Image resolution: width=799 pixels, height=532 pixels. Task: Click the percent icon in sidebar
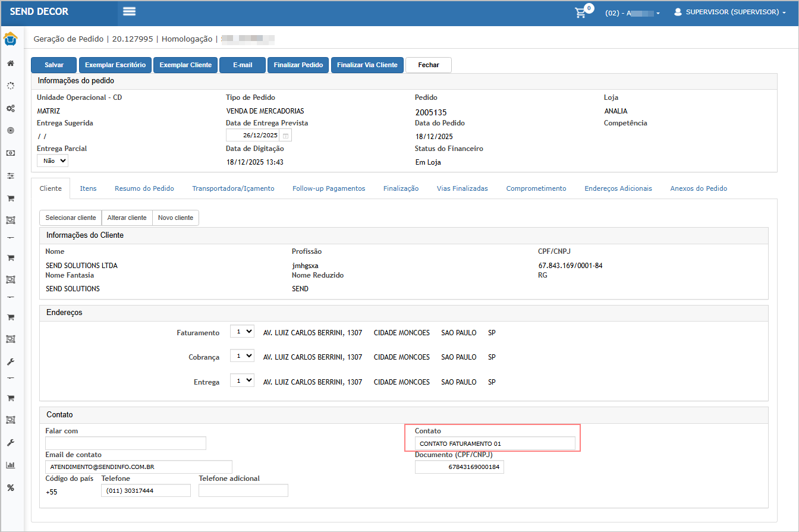pos(10,488)
